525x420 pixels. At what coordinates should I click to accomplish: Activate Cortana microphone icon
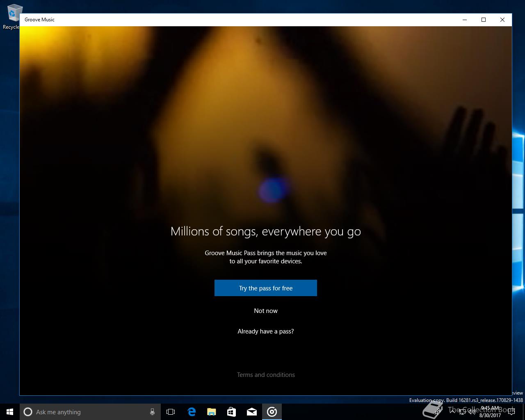152,412
